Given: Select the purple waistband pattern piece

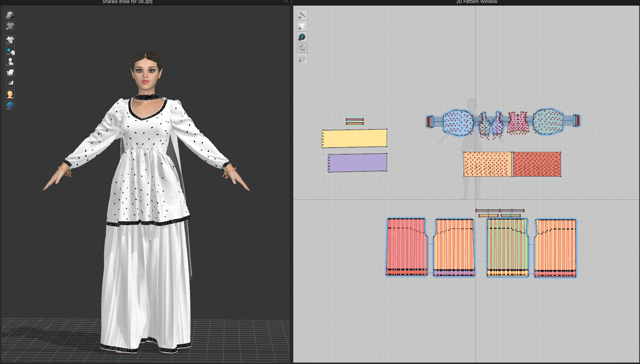Looking at the screenshot, I should [x=357, y=162].
